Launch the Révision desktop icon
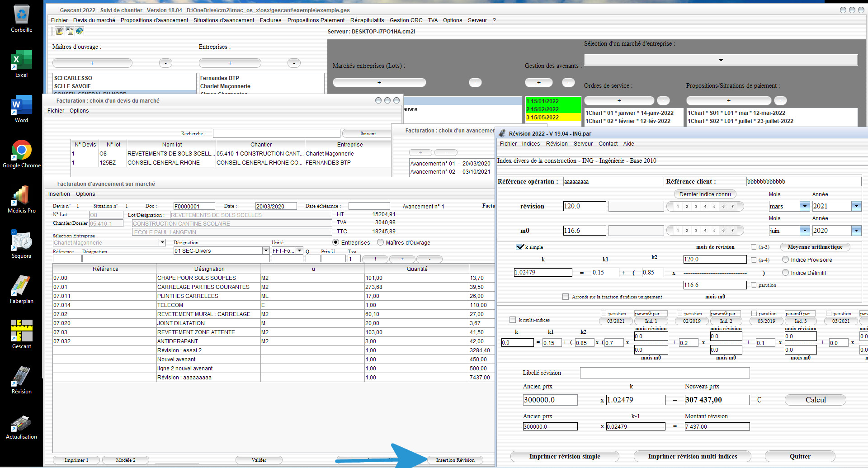 tap(22, 380)
